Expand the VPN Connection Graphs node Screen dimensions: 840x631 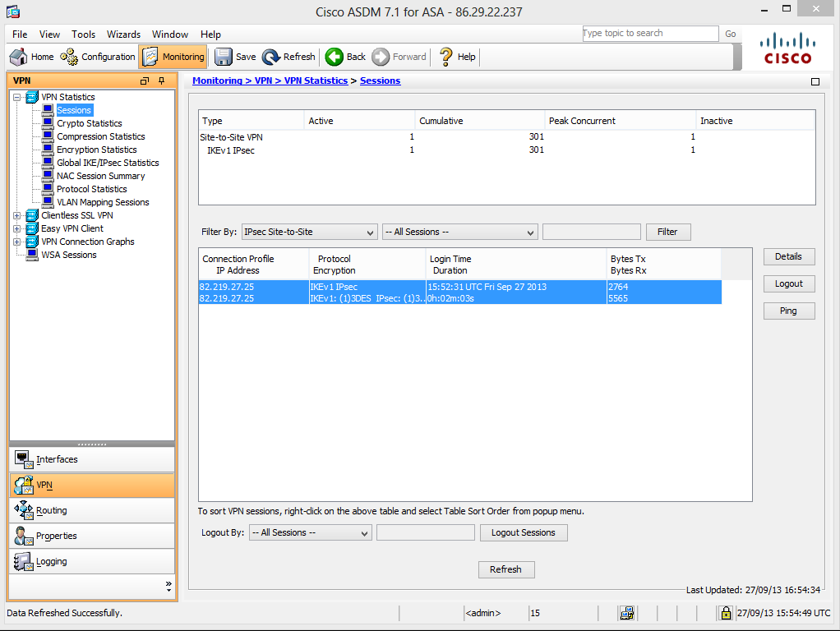point(17,242)
